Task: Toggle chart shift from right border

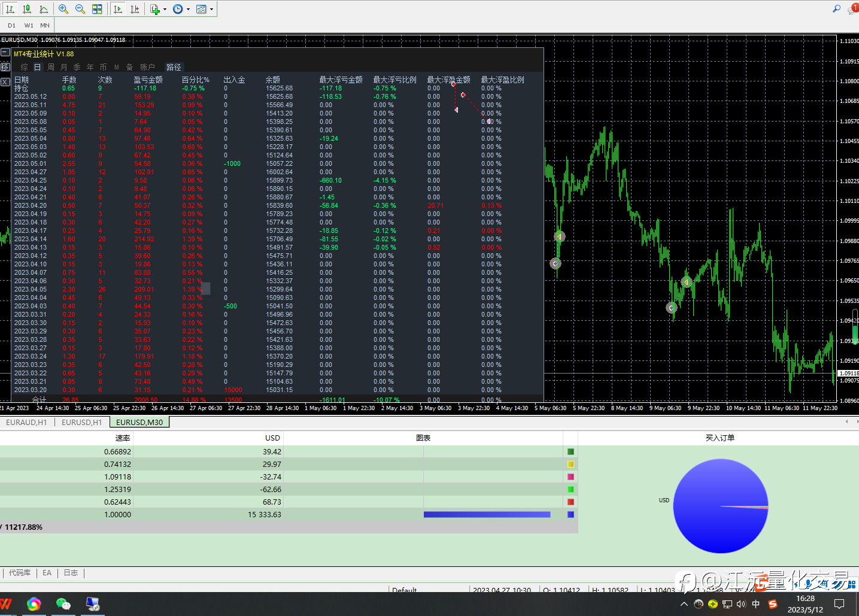Action: click(135, 9)
